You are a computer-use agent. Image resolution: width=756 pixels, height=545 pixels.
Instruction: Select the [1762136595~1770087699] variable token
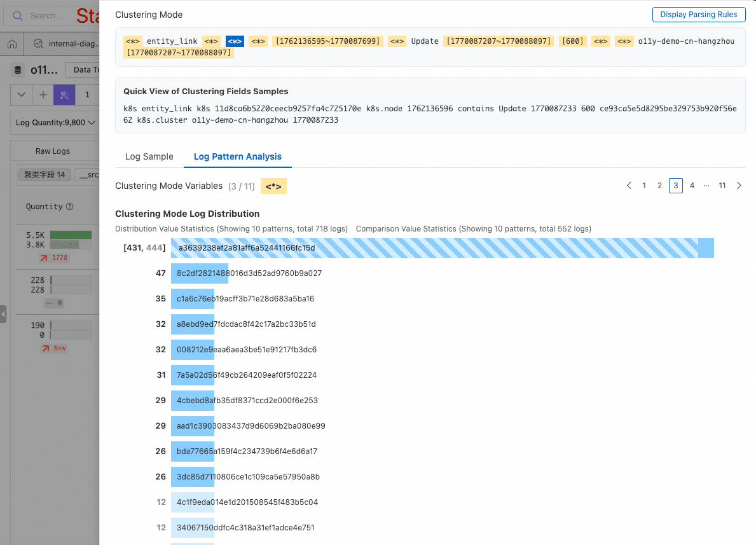tap(327, 41)
